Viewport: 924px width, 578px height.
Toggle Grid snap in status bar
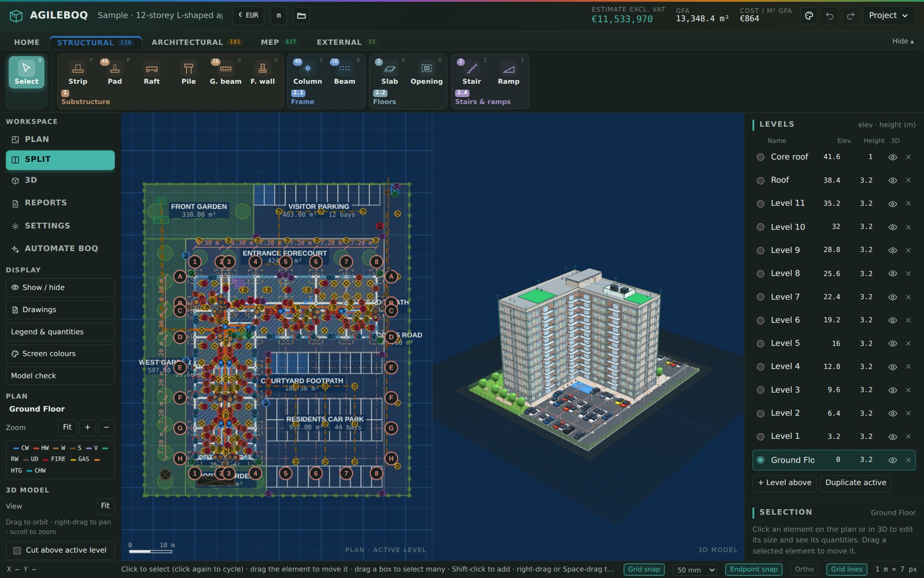644,569
